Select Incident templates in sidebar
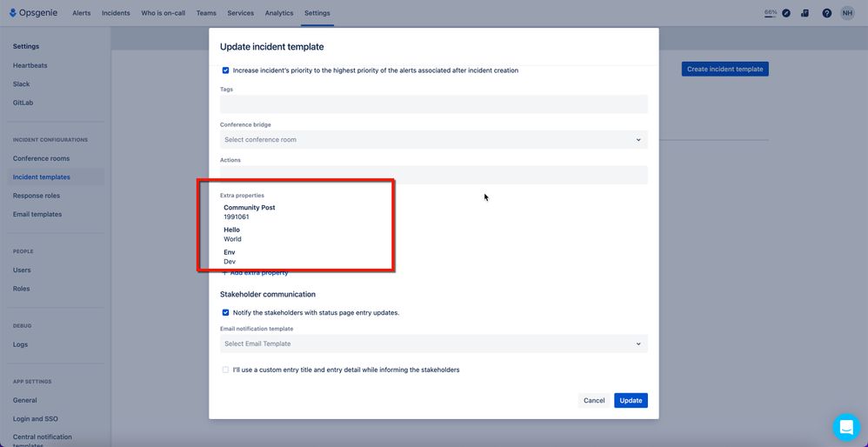This screenshot has width=868, height=447. click(x=42, y=177)
